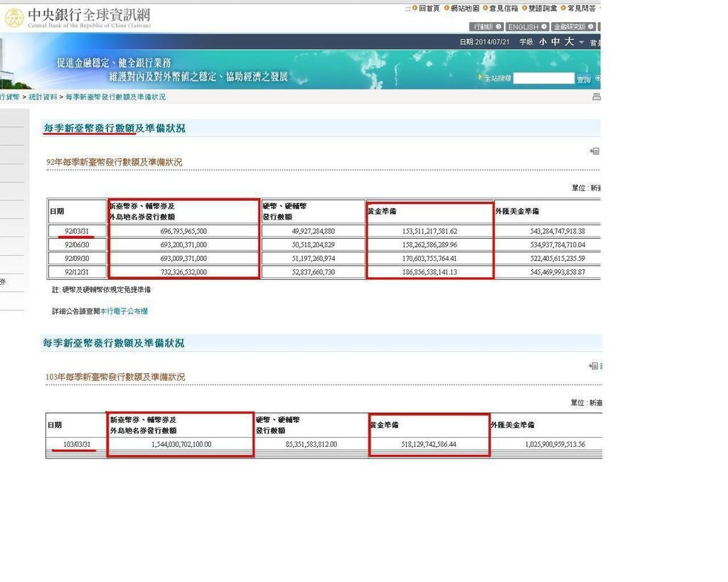This screenshot has width=728, height=582.
Task: Click gold reserve value 518,129,742,586.44
Action: [429, 444]
